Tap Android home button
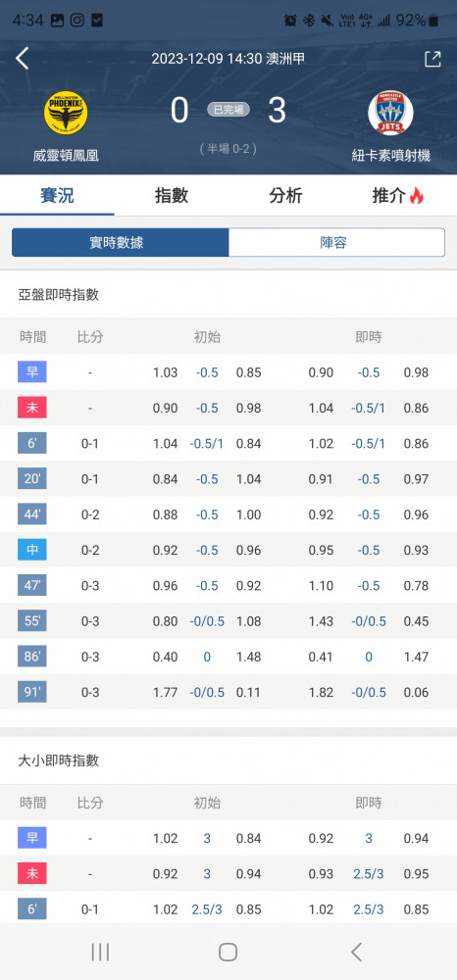 [x=228, y=952]
